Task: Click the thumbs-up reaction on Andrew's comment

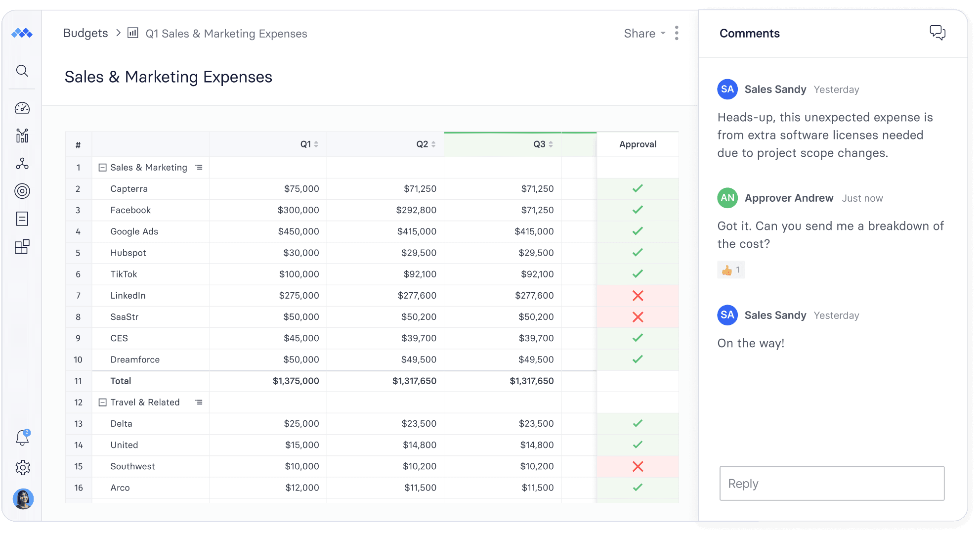Action: pyautogui.click(x=730, y=269)
